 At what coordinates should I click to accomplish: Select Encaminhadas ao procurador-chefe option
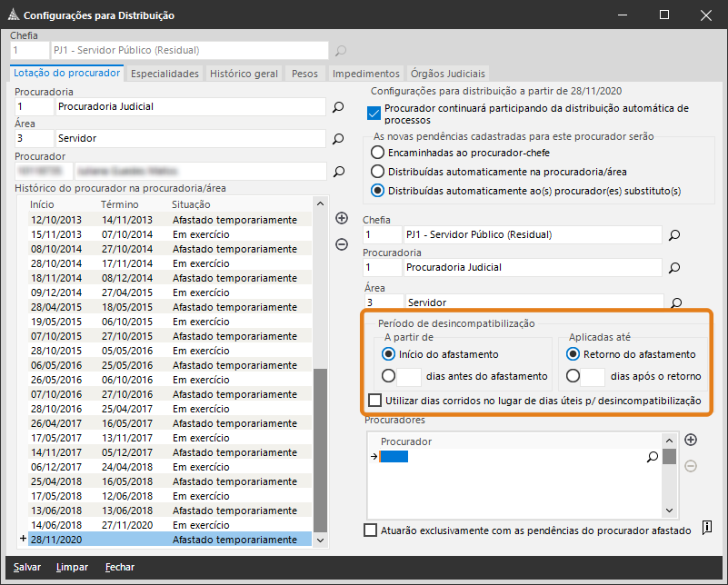tap(378, 153)
